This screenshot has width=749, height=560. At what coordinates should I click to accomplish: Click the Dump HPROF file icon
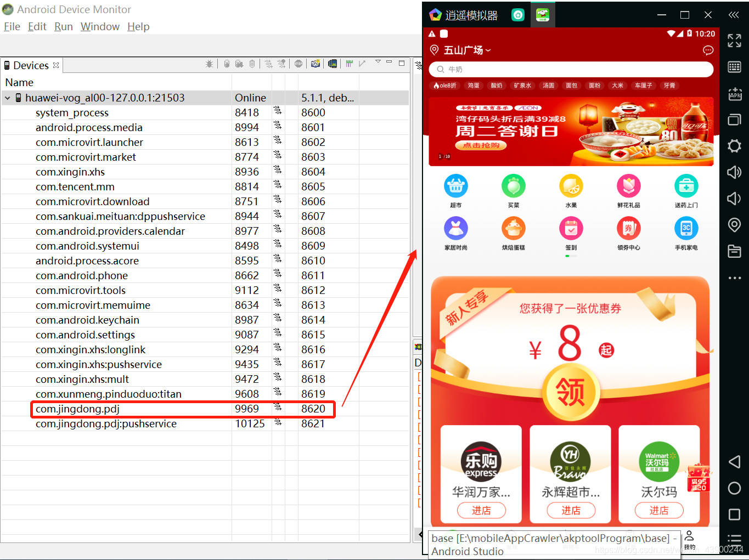239,64
